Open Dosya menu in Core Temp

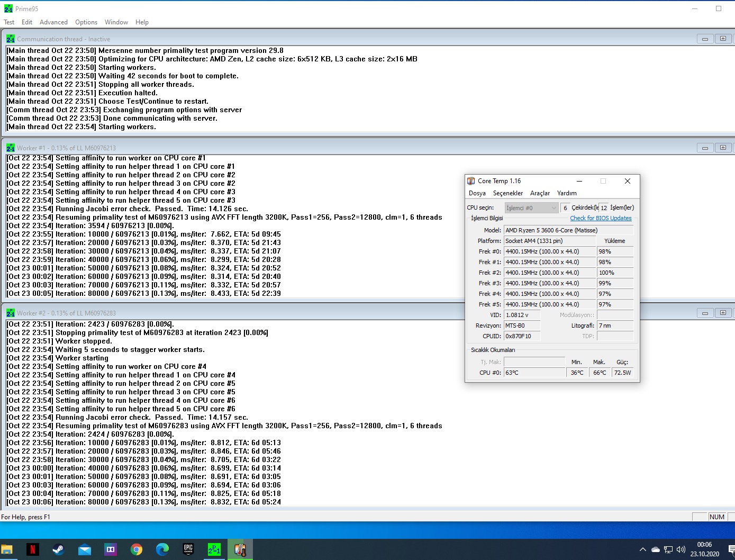point(477,193)
